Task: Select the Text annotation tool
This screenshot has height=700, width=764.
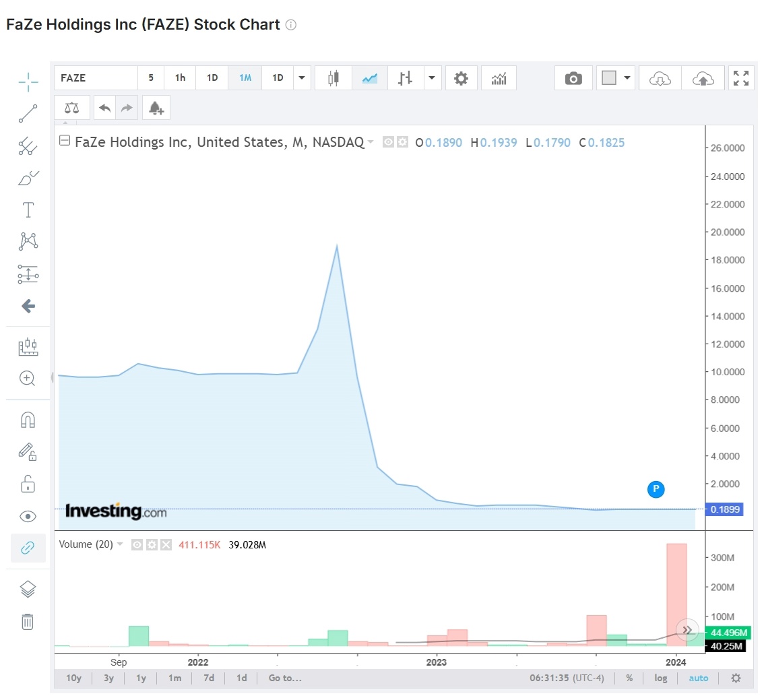Action: tap(28, 210)
